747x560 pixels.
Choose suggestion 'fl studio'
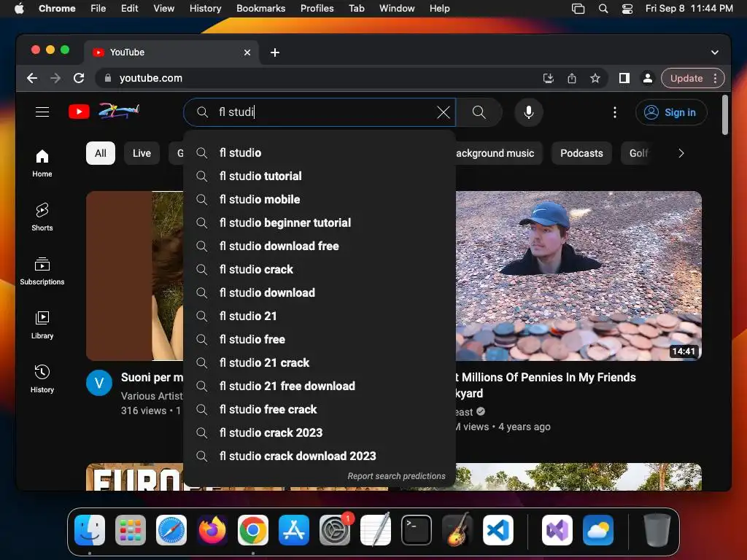[320, 153]
